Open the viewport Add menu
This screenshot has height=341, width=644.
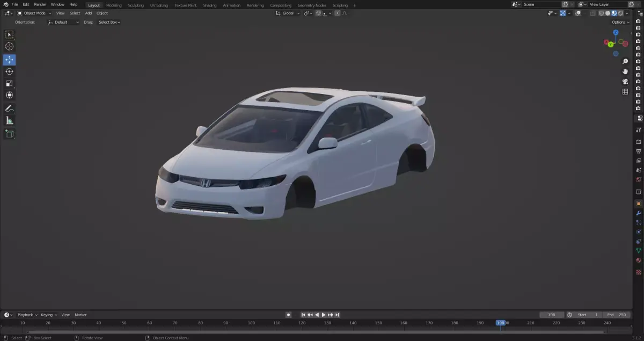tap(88, 13)
